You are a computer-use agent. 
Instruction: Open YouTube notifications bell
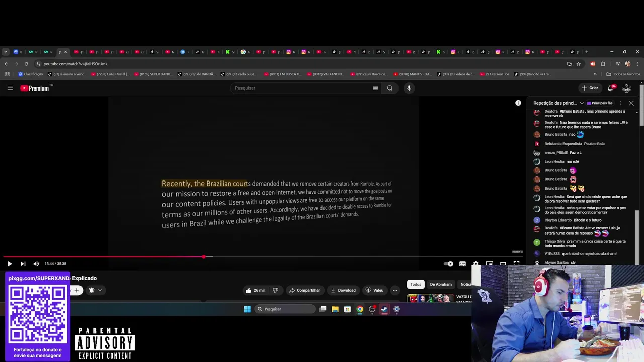click(611, 88)
